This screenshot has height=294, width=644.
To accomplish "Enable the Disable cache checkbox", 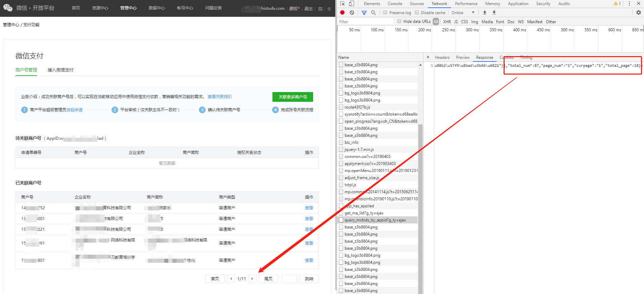I will (x=417, y=13).
